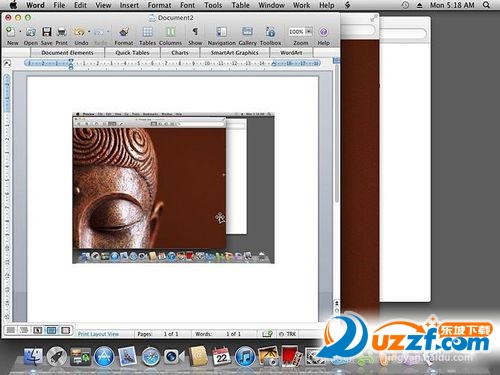Click the Save floppy disk icon
The height and width of the screenshot is (375, 500).
[46, 32]
